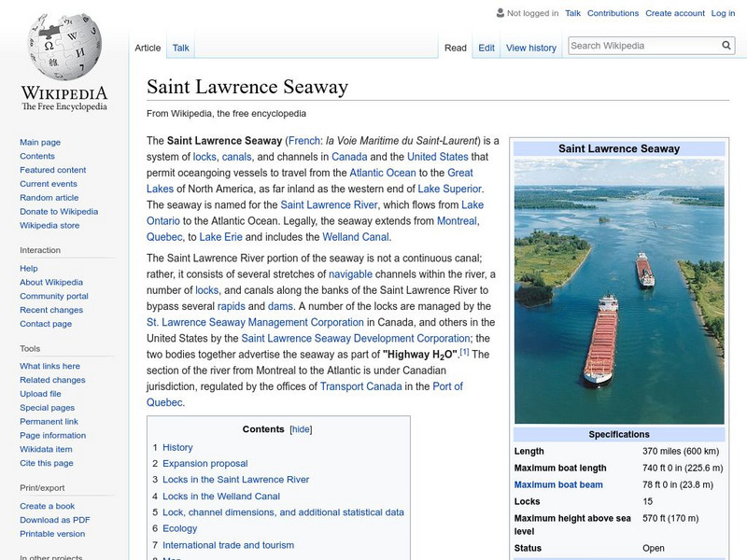
Task: Open the Ecology contents entry
Action: tap(177, 528)
